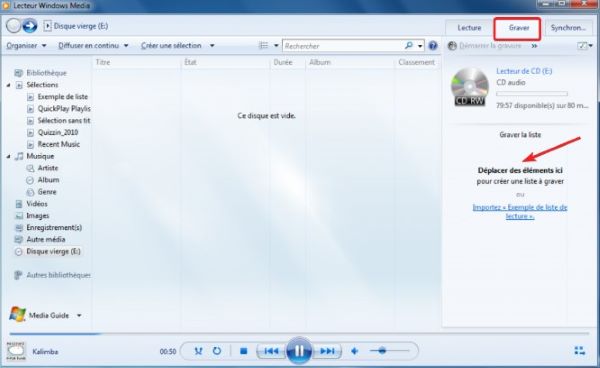
Task: Open the Media Guide dropdown arrow
Action: click(79, 316)
